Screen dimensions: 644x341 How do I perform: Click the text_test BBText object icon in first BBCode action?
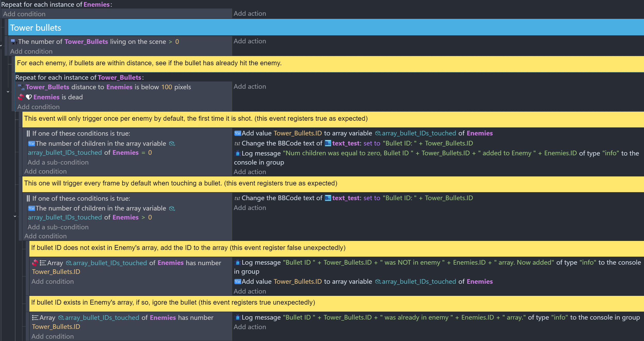click(328, 143)
